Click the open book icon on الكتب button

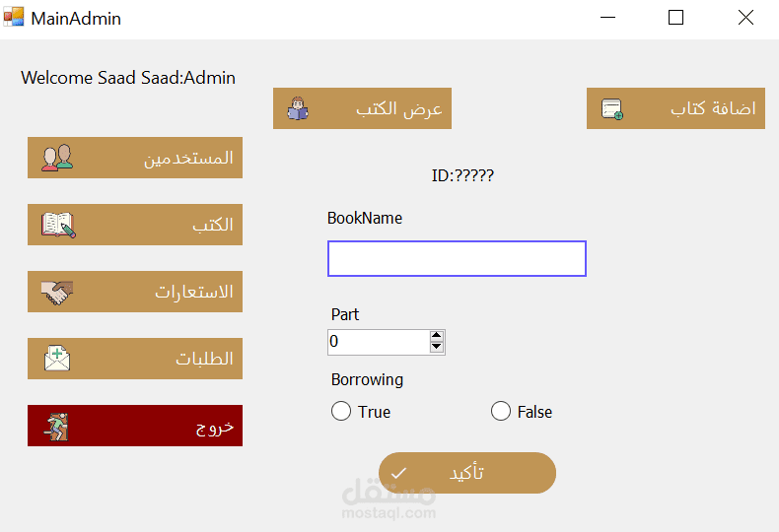[58, 225]
